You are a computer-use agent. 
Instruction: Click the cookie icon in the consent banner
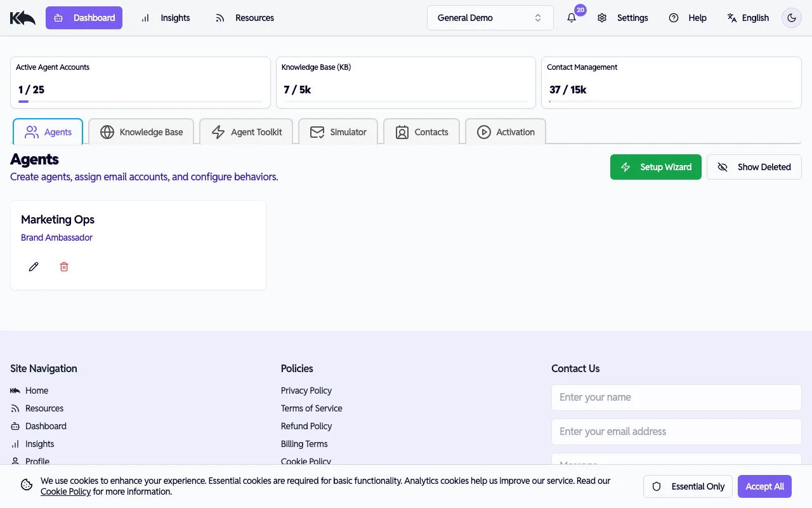(26, 485)
